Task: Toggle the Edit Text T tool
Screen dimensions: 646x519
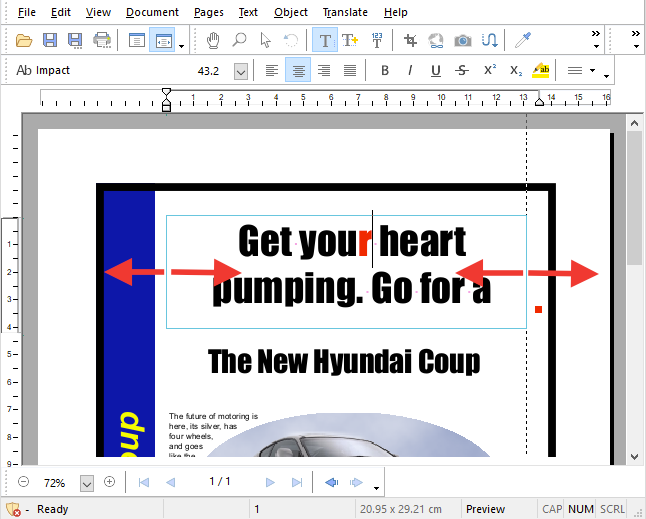Action: click(325, 40)
